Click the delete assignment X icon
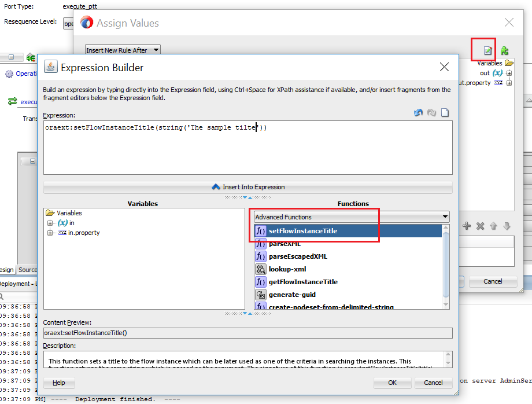 point(479,226)
